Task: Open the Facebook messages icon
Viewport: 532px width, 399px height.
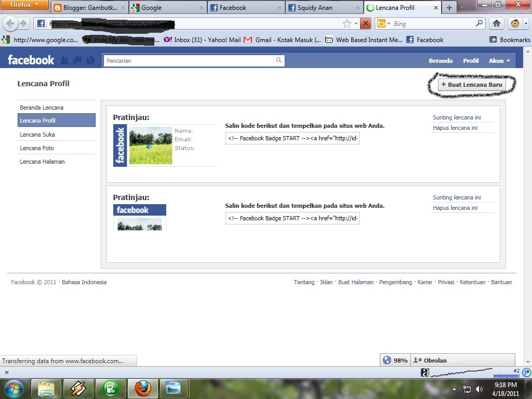Action: click(77, 60)
